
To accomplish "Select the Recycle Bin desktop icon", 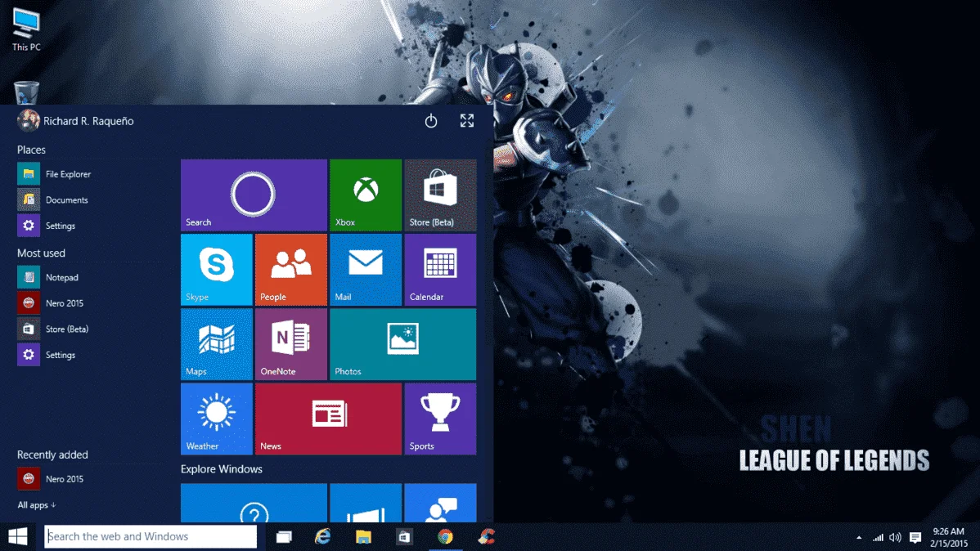I will (26, 92).
